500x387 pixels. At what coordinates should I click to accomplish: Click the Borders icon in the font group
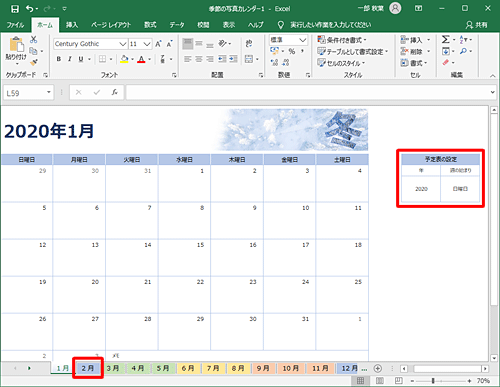click(x=103, y=59)
